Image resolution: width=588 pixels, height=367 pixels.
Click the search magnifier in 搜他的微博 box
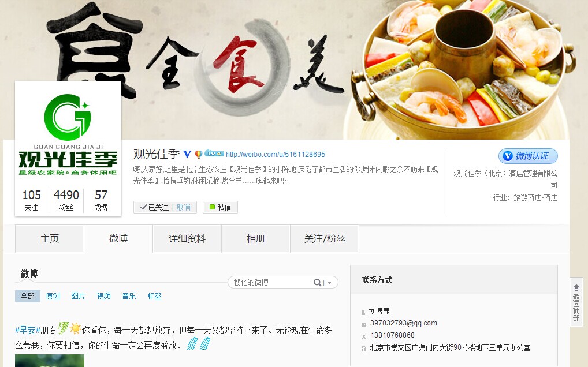[x=317, y=282]
